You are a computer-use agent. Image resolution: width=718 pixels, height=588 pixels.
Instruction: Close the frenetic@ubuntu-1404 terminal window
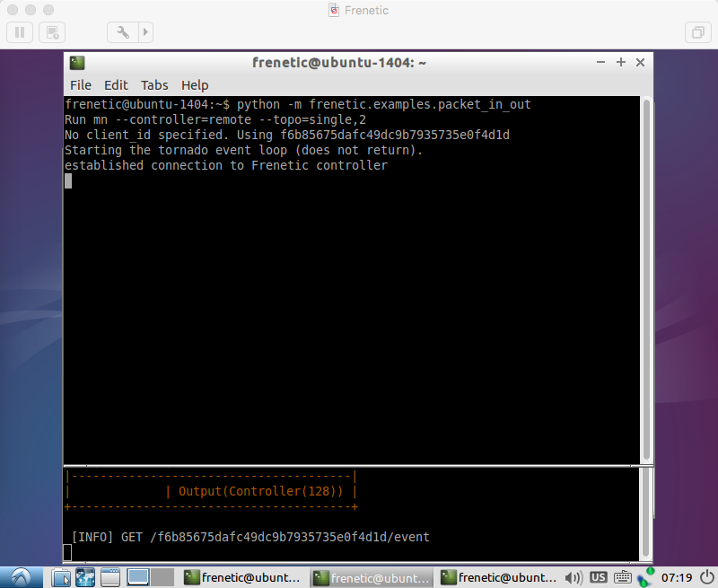point(641,62)
